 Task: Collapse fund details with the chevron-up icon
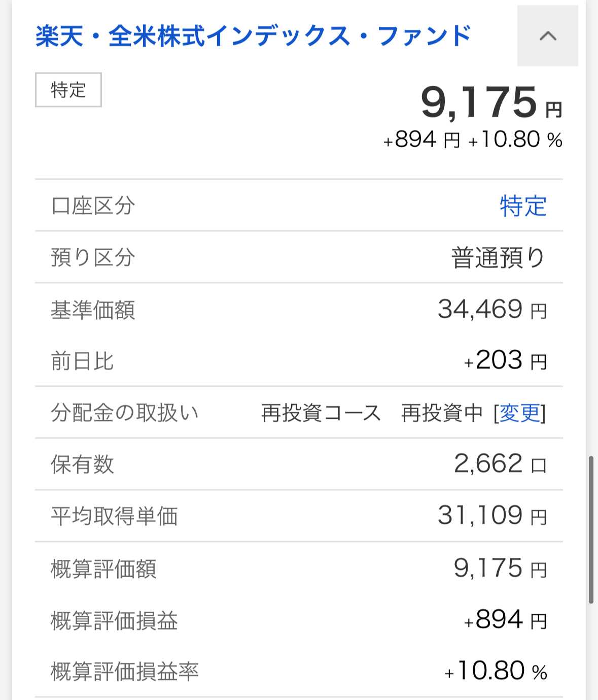[x=547, y=36]
